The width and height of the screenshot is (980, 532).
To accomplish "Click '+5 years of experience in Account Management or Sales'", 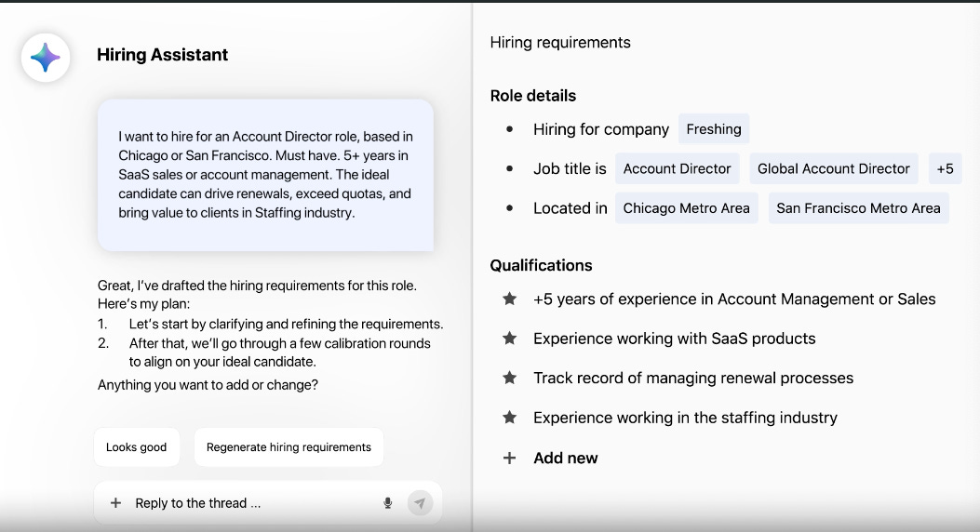I will click(x=734, y=299).
